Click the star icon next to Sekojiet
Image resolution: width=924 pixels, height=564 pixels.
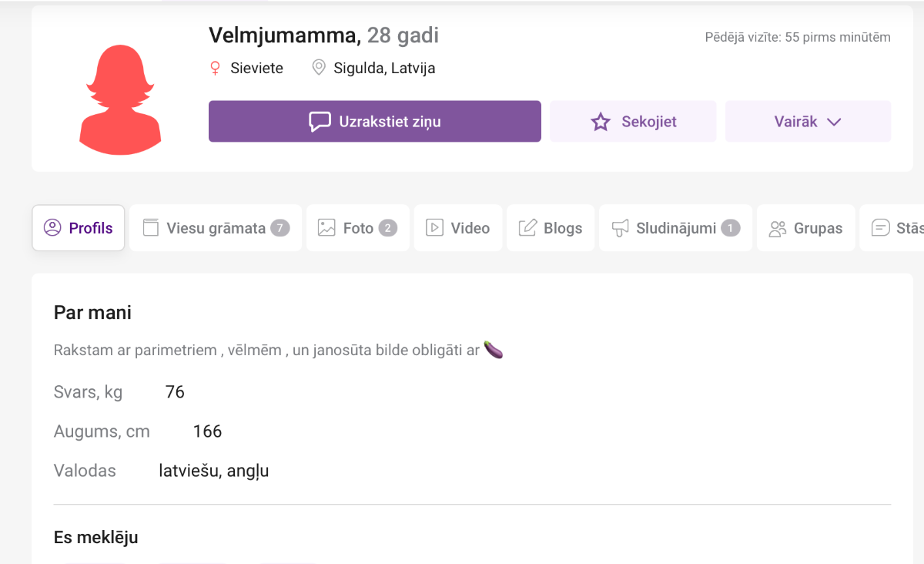tap(601, 122)
